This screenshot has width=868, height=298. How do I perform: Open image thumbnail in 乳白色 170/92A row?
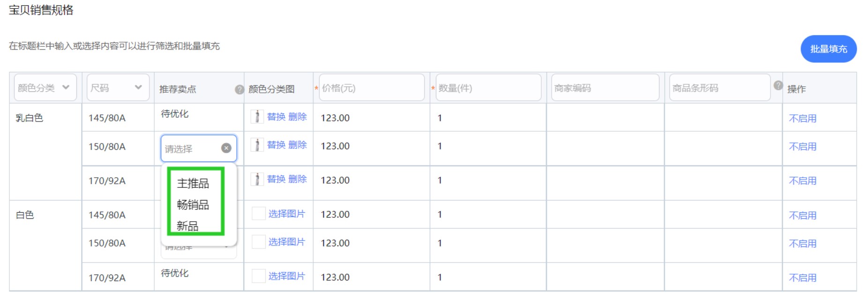click(257, 179)
